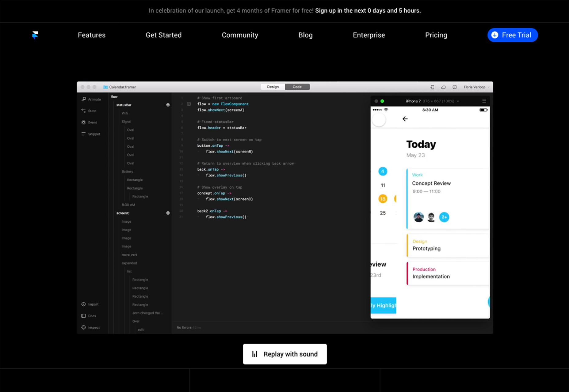569x392 pixels.
Task: Open the preview window hamburger menu
Action: click(x=484, y=101)
